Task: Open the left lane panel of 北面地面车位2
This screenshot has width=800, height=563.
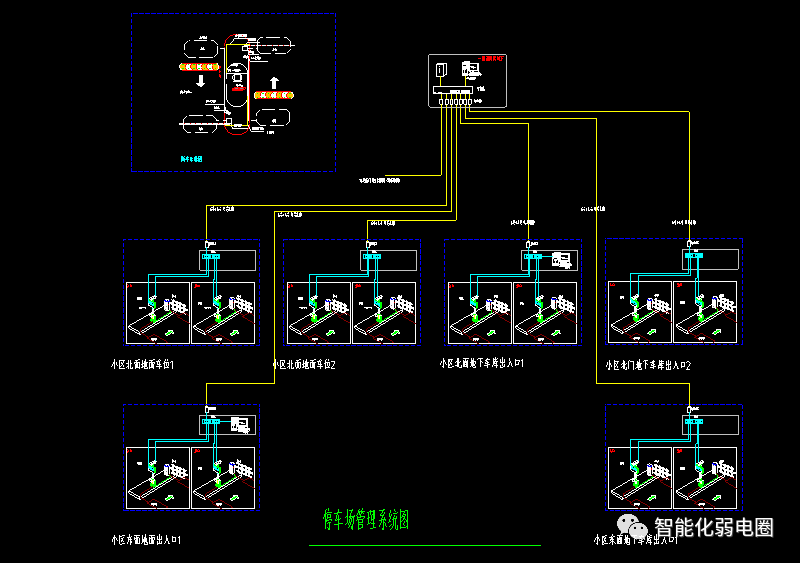Action: [x=319, y=313]
